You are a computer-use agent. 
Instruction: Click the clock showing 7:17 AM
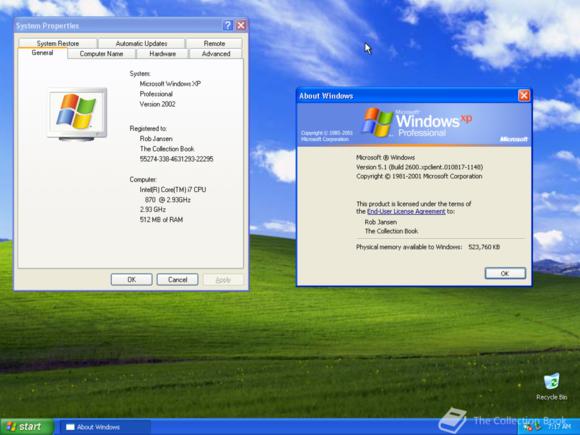[559, 427]
